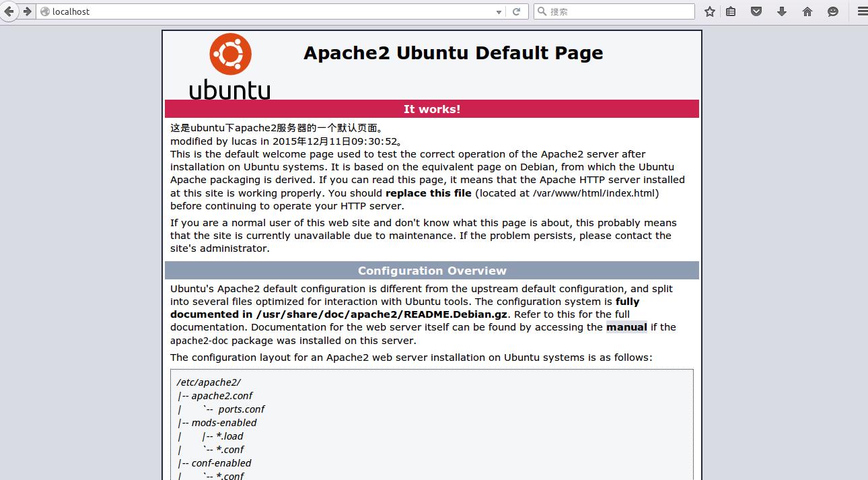Click the search magnifier icon
The width and height of the screenshot is (868, 480).
tap(541, 11)
